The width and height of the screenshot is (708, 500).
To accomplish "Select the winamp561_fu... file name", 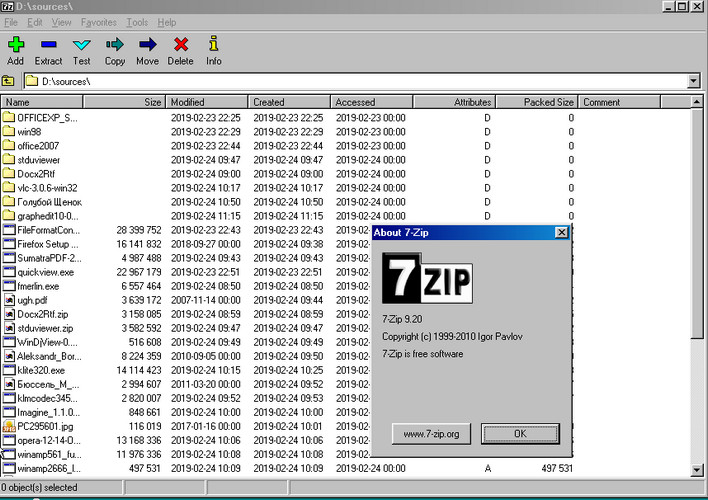I will click(49, 454).
